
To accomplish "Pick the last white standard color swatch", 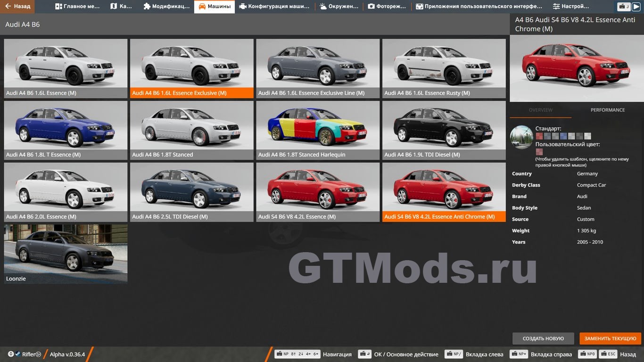I will click(x=587, y=136).
